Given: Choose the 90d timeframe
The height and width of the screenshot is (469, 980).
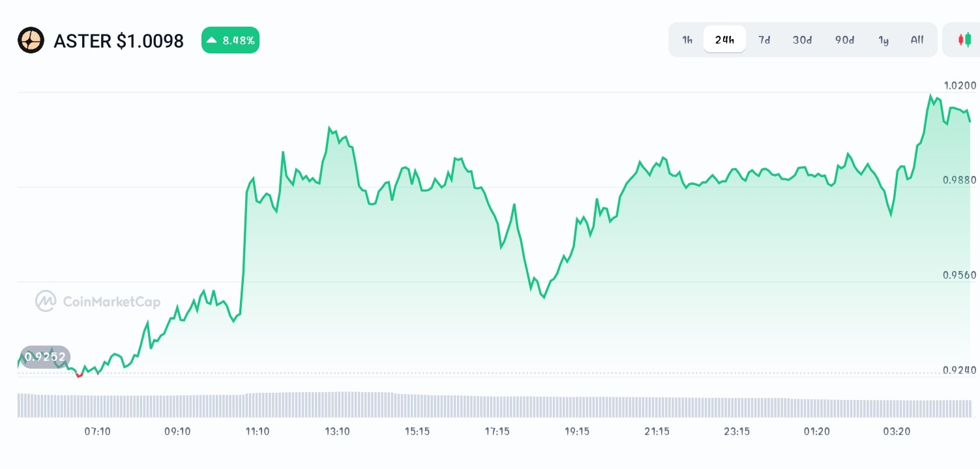Looking at the screenshot, I should pos(844,40).
